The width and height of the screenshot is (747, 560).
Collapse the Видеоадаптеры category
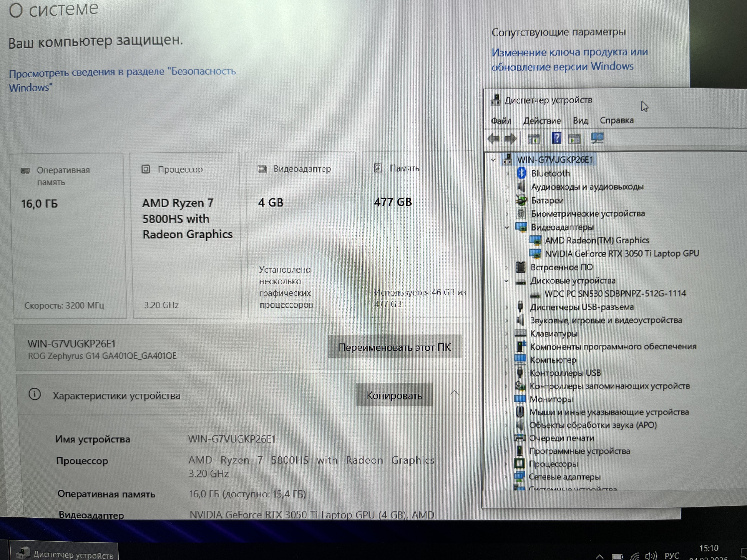[x=507, y=227]
